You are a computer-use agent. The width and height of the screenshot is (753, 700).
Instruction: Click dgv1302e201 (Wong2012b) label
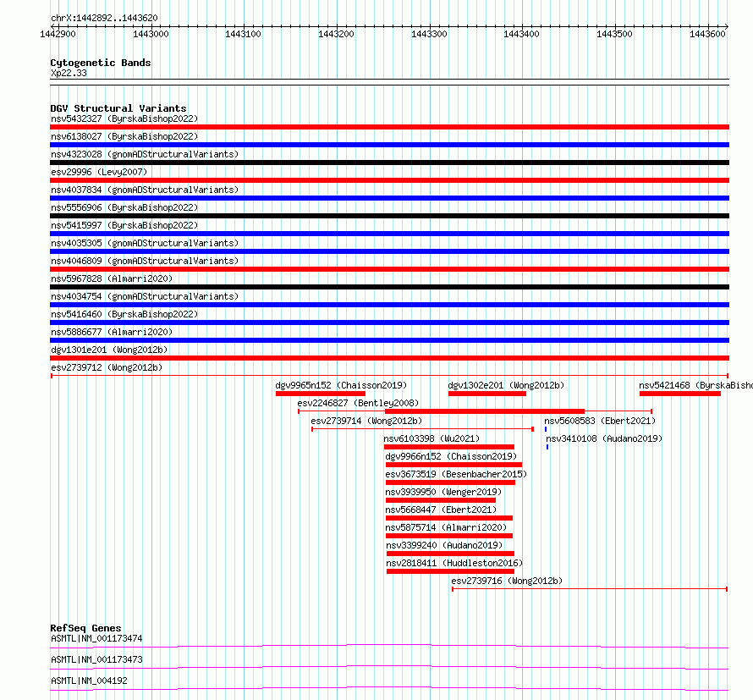(506, 385)
